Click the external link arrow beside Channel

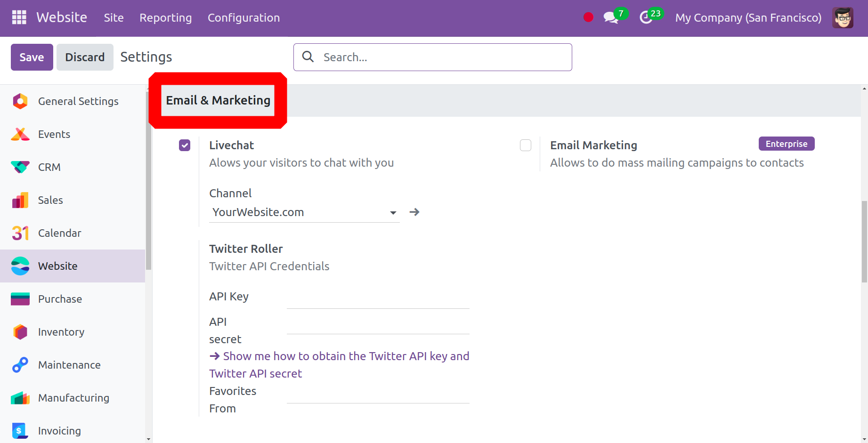click(x=414, y=212)
